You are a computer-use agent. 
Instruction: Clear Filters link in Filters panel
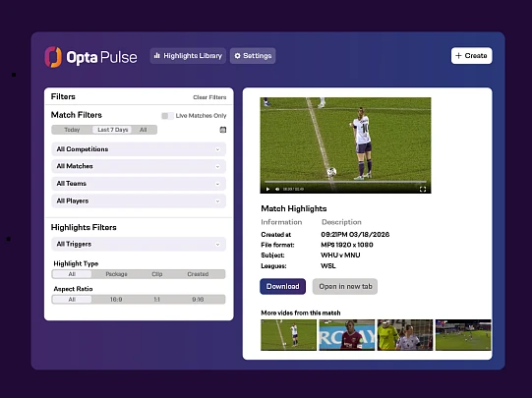click(209, 97)
